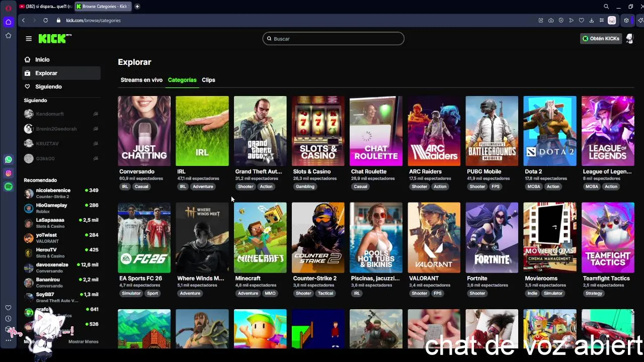Open Siguiendo in the sidebar
This screenshot has width=644, height=362.
(61, 86)
